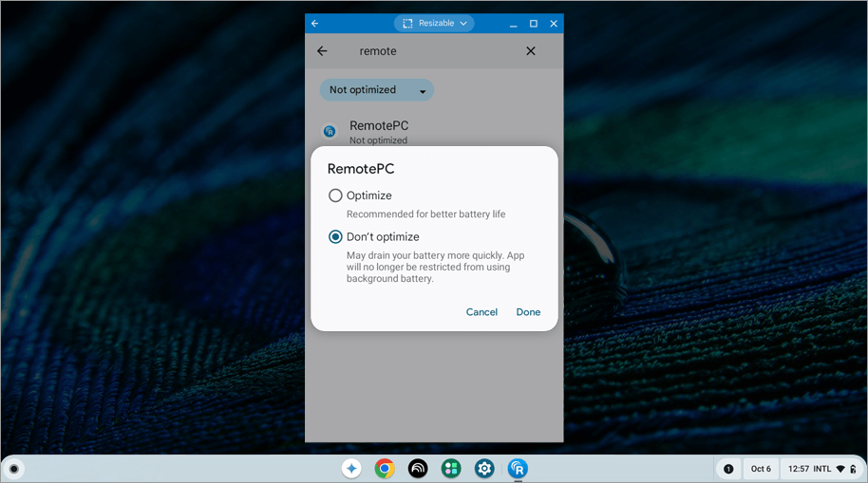Confirm with the Done button
The image size is (868, 483).
528,312
